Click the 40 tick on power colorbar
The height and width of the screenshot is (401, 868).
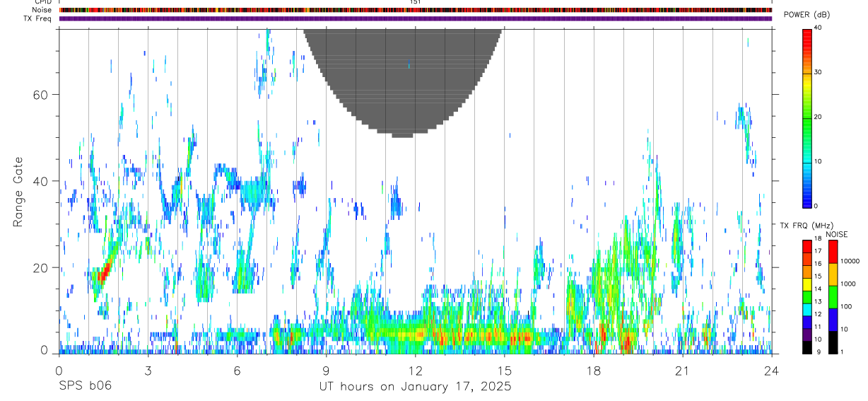tap(819, 28)
